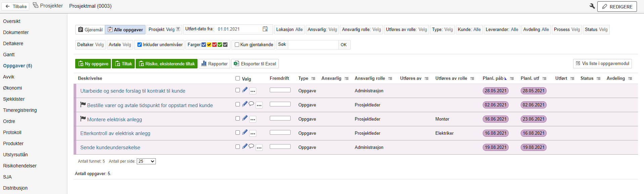Open the Status Velg filter dropdown
The height and width of the screenshot is (194, 644).
click(596, 30)
